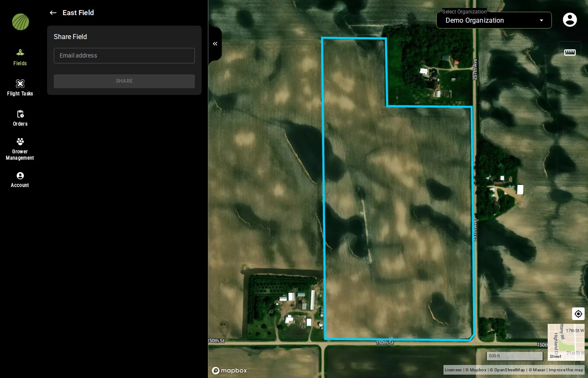Image resolution: width=588 pixels, height=378 pixels.
Task: Open the © OpenStreetMap link
Action: [507, 370]
